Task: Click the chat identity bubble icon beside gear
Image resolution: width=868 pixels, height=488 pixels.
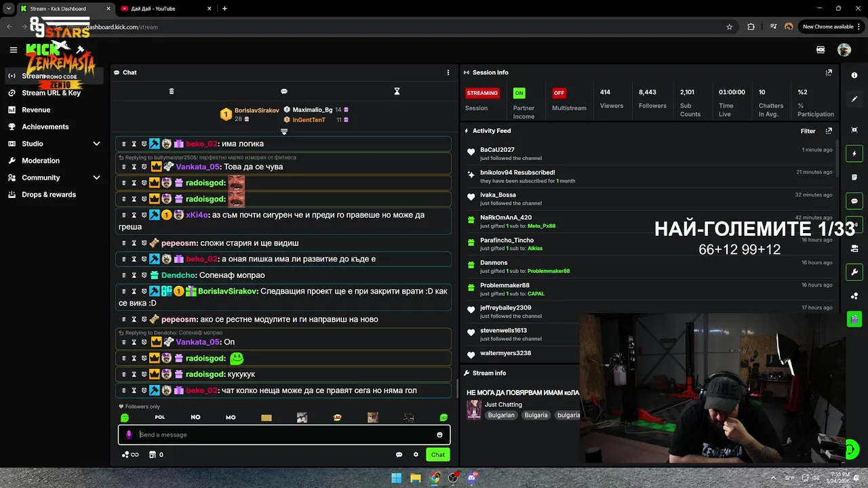Action: point(399,455)
